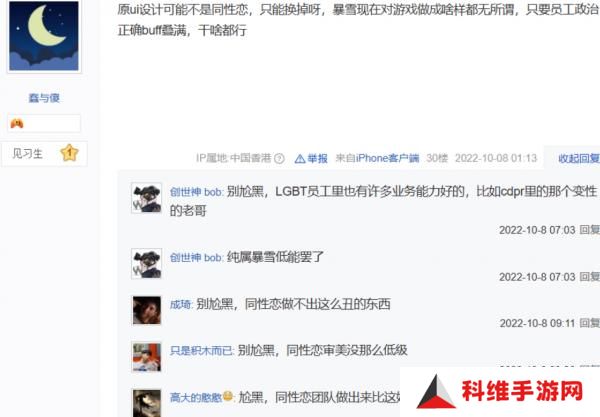Open the iPhone客户端 link
The height and width of the screenshot is (417, 600).
point(387,158)
